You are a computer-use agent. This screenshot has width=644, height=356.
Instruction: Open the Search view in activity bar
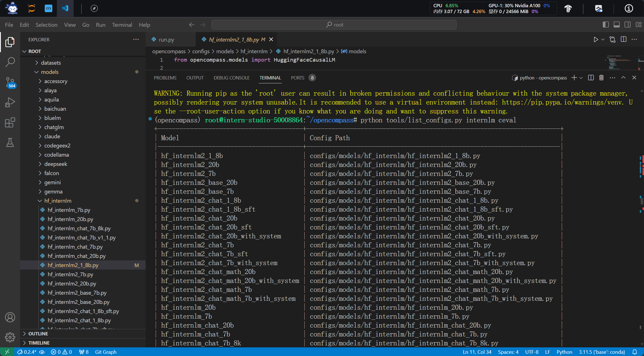coord(10,62)
